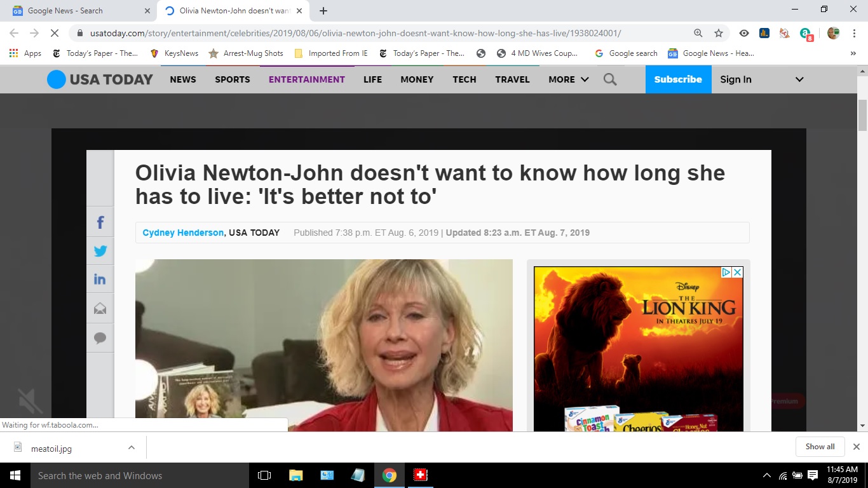Share article via Twitter bird icon
868x488 pixels.
[x=100, y=250]
